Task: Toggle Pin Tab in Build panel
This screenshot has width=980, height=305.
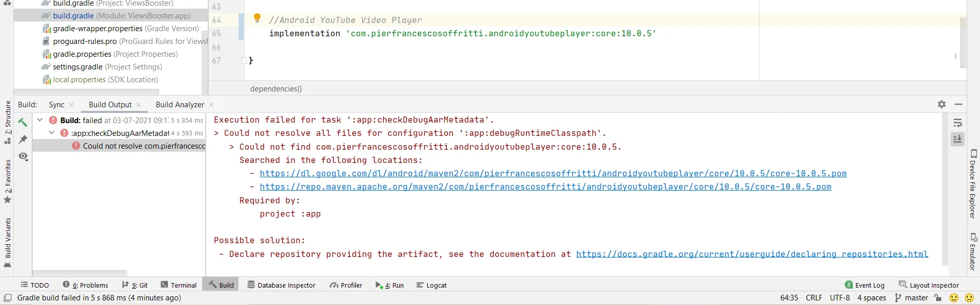Action: tap(23, 139)
